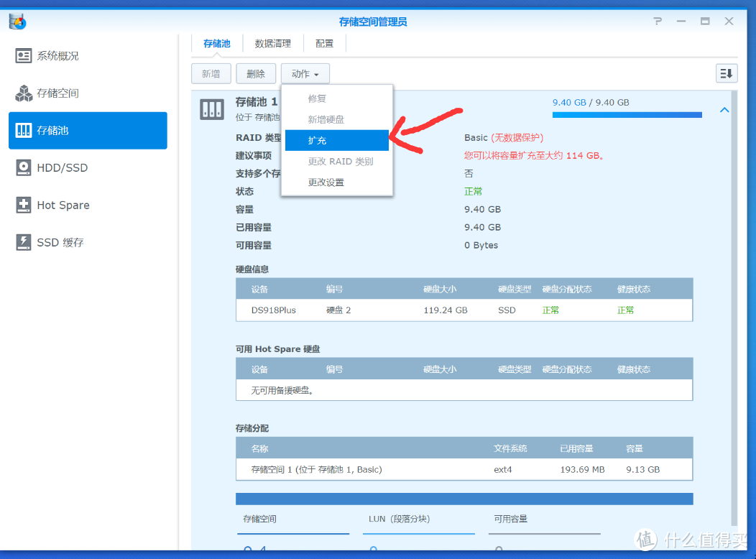The height and width of the screenshot is (559, 756).
Task: Click the 存储池 1 pool icon
Action: [x=212, y=109]
